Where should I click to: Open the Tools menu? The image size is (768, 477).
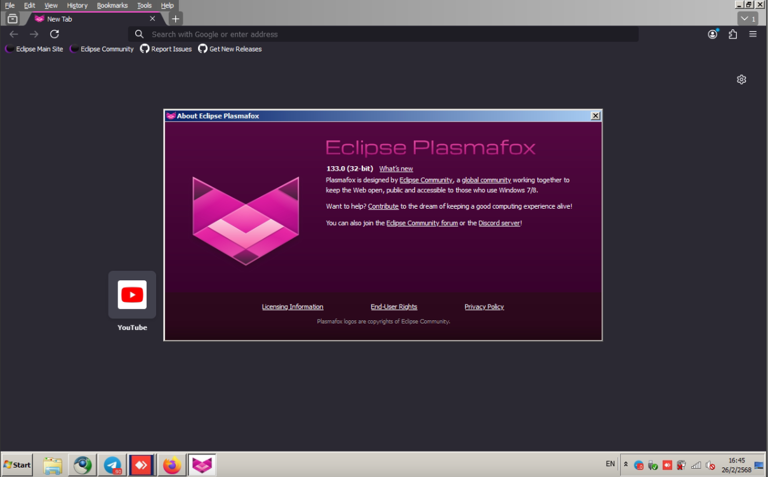pyautogui.click(x=144, y=5)
